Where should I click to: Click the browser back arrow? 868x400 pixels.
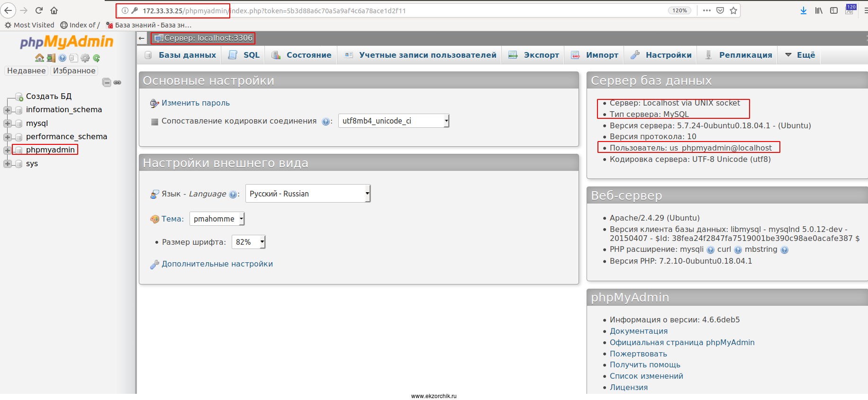pos(8,10)
